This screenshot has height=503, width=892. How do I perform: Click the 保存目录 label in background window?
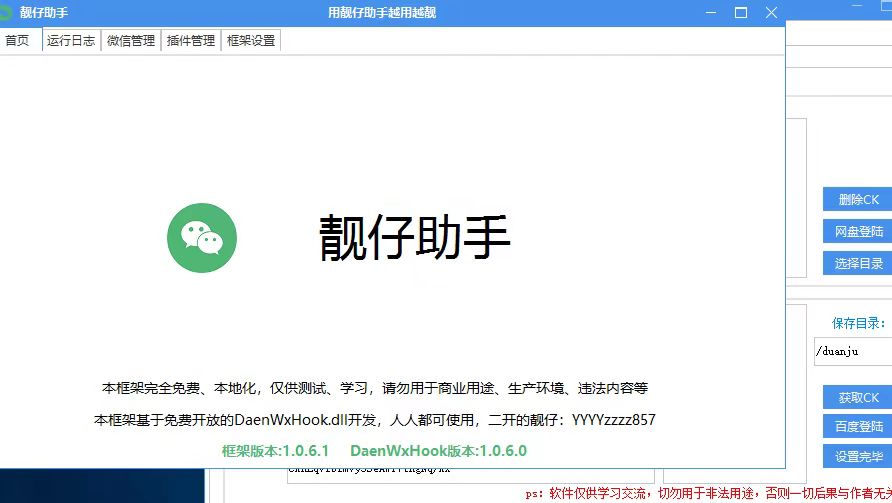(x=858, y=323)
